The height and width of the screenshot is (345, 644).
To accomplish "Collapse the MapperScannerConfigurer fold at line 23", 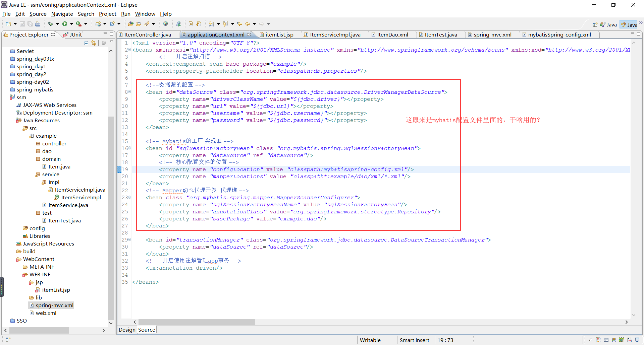I will [129, 197].
